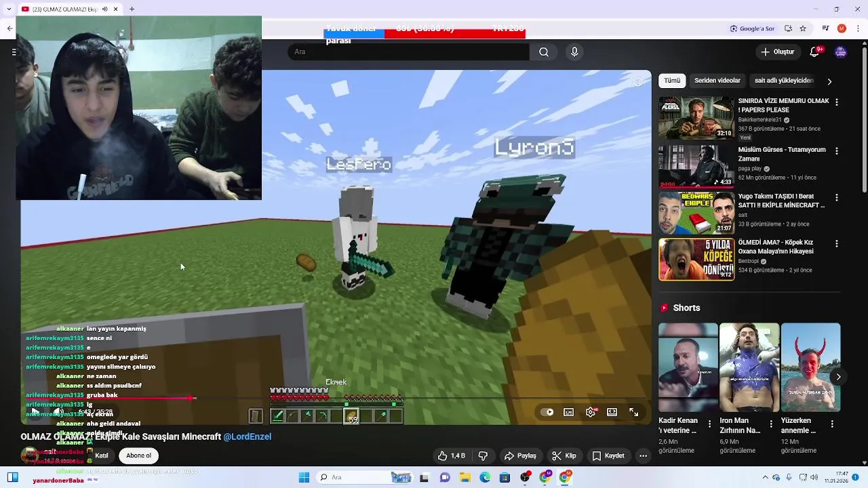Open more actions ellipsis under the video
This screenshot has height=488, width=868.
click(x=643, y=455)
